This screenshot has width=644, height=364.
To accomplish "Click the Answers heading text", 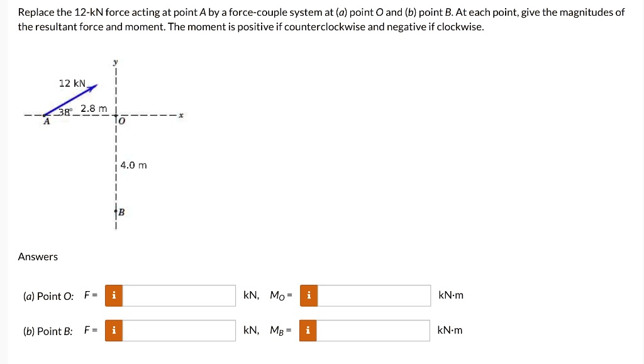I will (x=38, y=256).
